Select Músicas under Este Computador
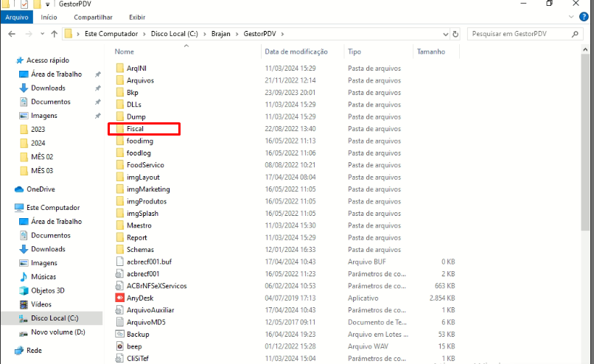This screenshot has width=594, height=364. pos(43,276)
